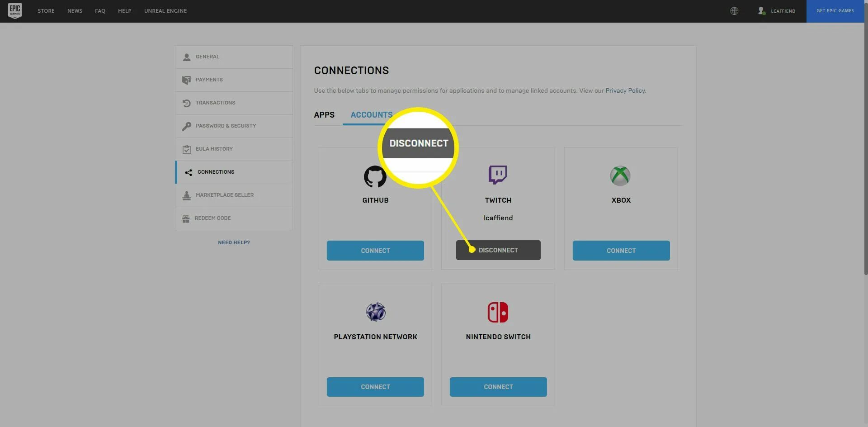
Task: Click the Payments wallet icon
Action: pos(186,80)
